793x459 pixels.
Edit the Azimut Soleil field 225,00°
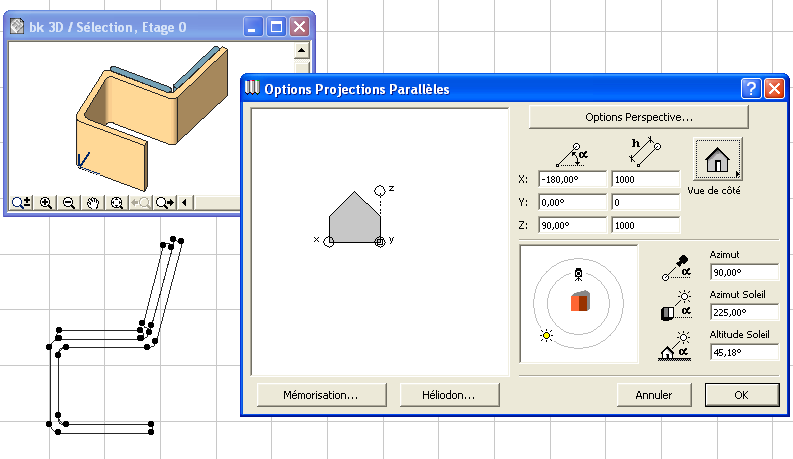click(x=744, y=312)
